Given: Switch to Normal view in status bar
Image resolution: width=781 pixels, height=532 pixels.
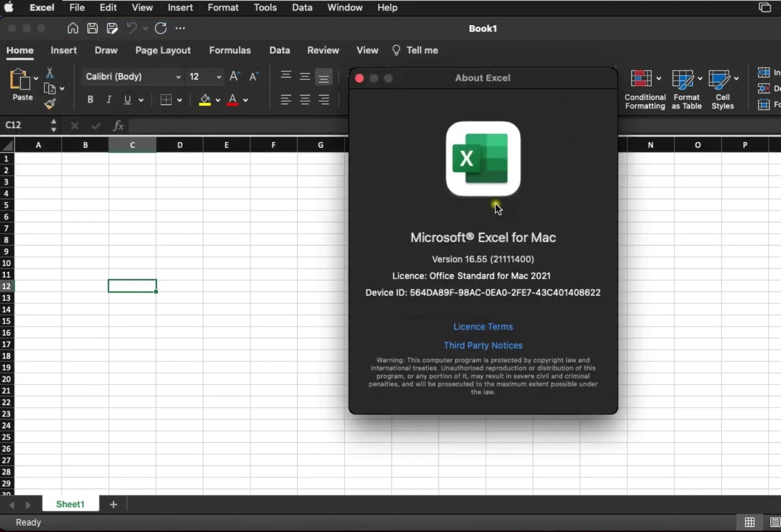Looking at the screenshot, I should point(750,522).
